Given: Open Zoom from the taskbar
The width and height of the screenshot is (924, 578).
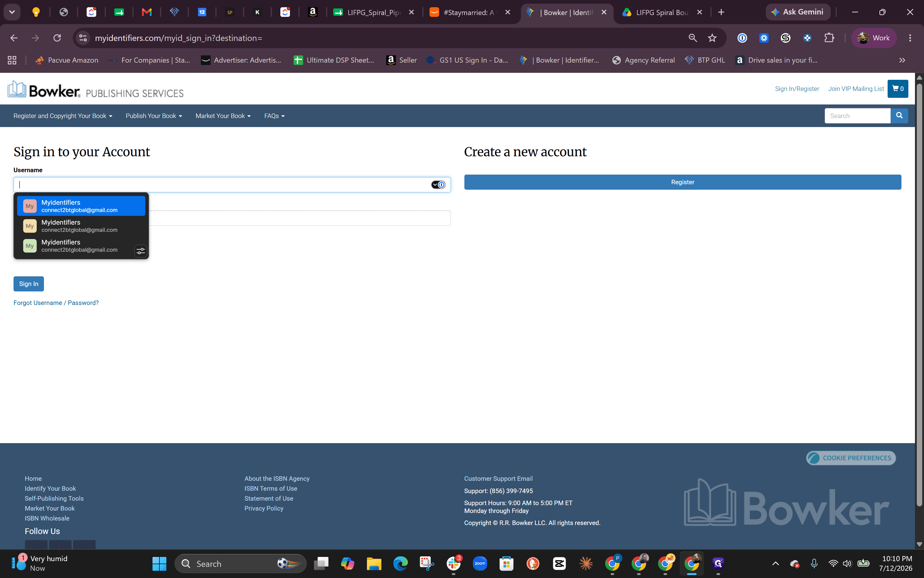Looking at the screenshot, I should point(480,564).
